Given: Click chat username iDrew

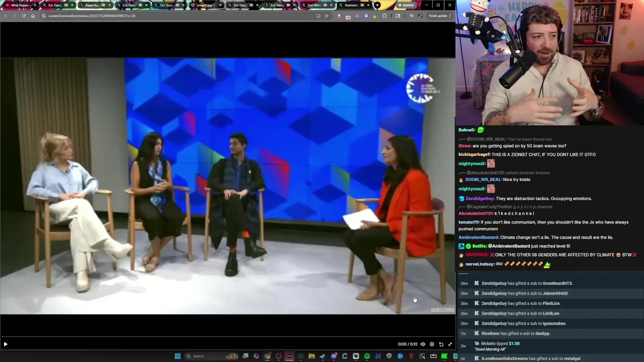Looking at the screenshot, I should pos(464,146).
